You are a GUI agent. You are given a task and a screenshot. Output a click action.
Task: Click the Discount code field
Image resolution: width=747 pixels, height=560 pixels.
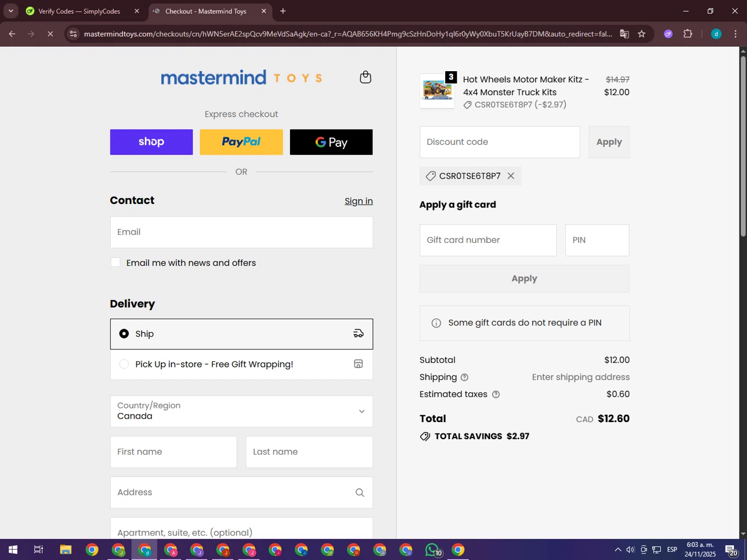(499, 142)
